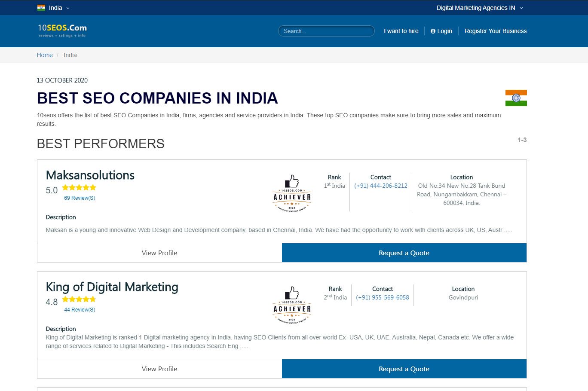The height and width of the screenshot is (391, 588).
Task: Click BEST SEO COMPANIES IN INDIA heading
Action: click(x=157, y=98)
